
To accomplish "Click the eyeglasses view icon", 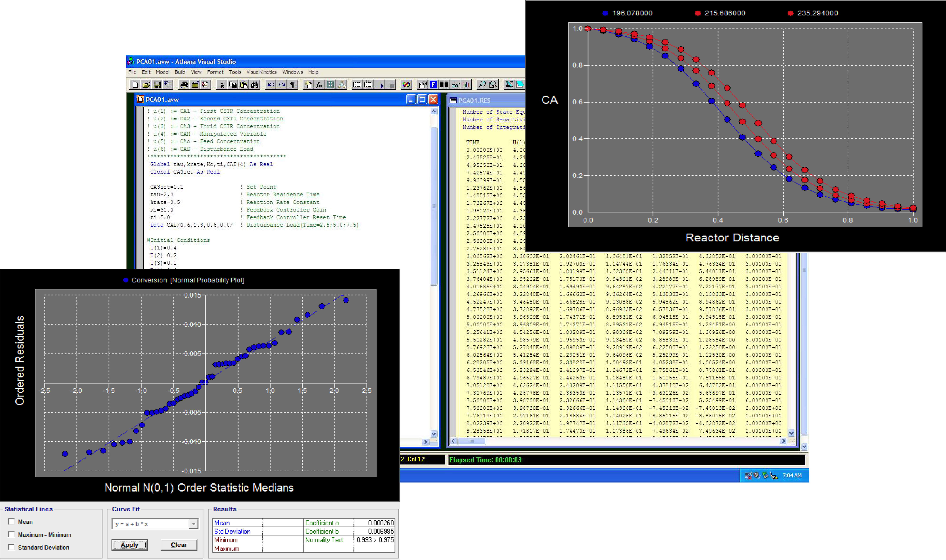I will tap(455, 85).
